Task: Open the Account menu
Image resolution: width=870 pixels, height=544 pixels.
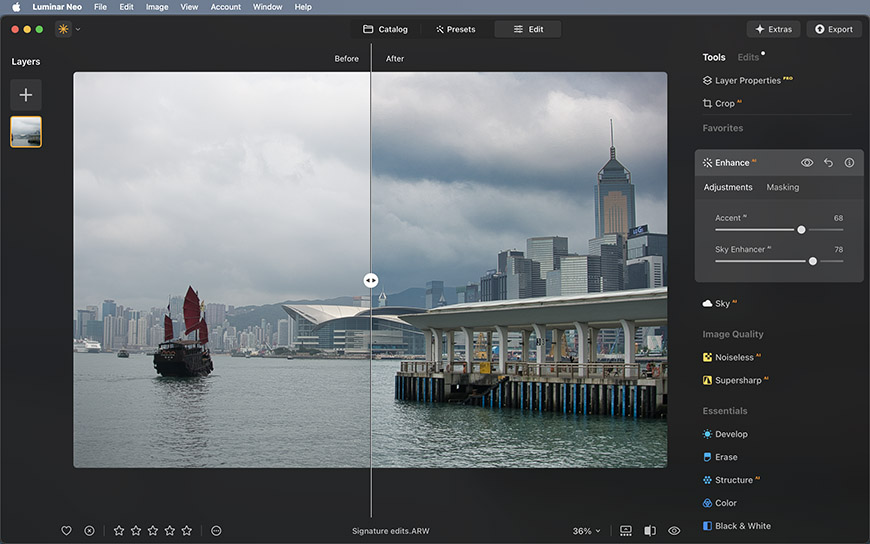Action: [x=226, y=7]
